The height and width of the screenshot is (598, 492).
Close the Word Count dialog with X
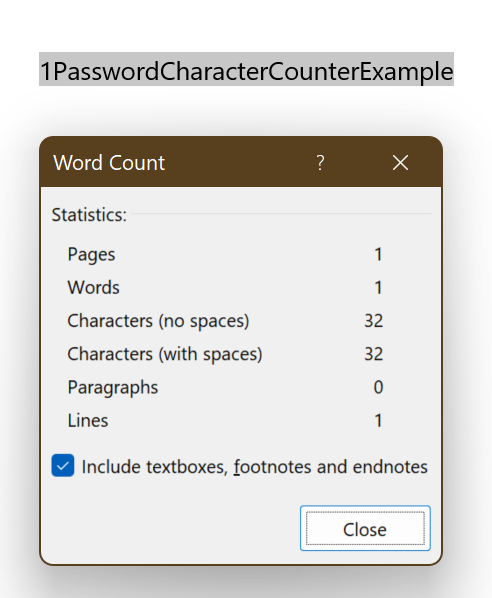(400, 163)
